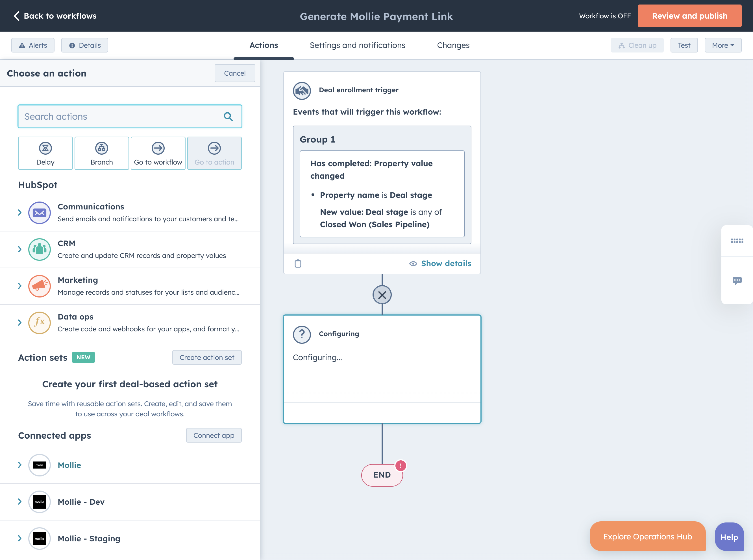Click Review and publish button
753x560 pixels.
tap(689, 16)
